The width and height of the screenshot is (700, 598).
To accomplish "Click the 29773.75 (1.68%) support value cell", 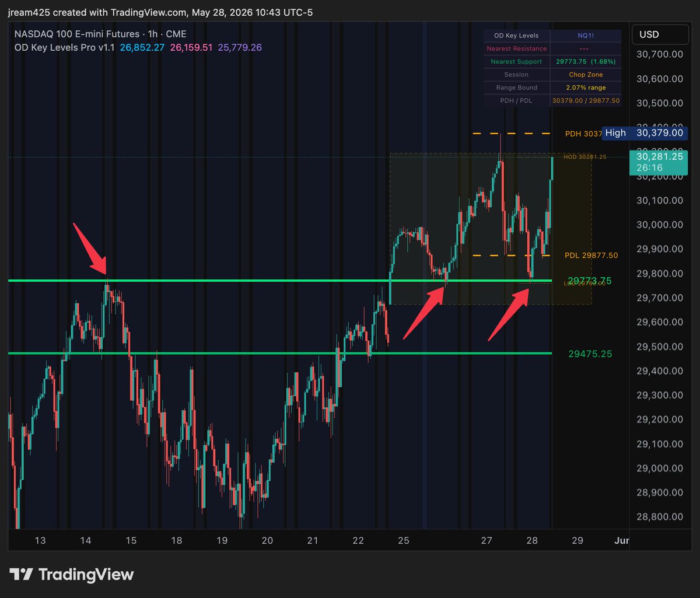I will (586, 61).
